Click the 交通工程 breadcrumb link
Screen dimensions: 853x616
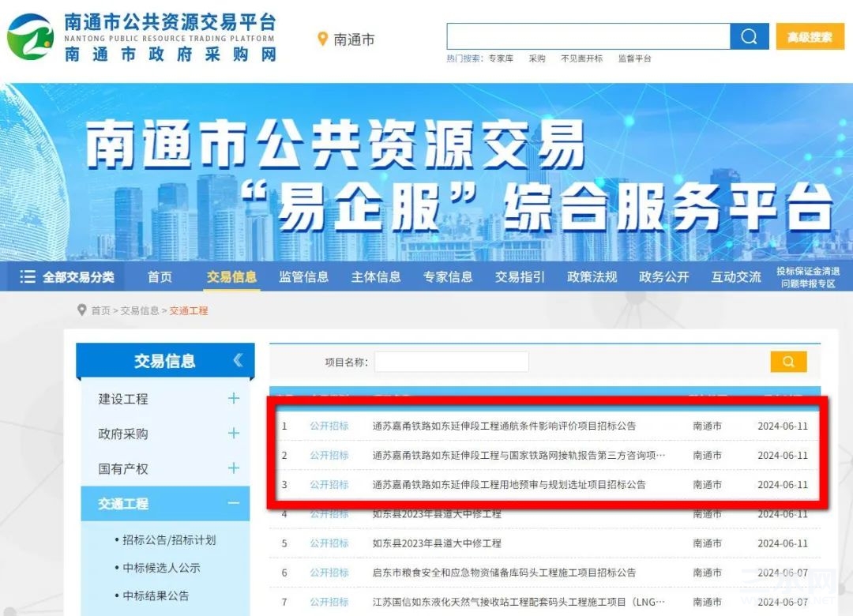[x=188, y=310]
